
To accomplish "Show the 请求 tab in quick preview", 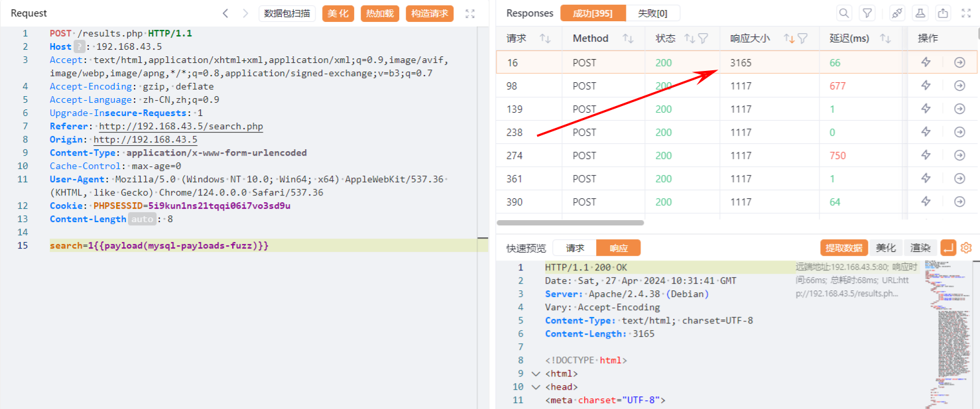I will click(575, 248).
